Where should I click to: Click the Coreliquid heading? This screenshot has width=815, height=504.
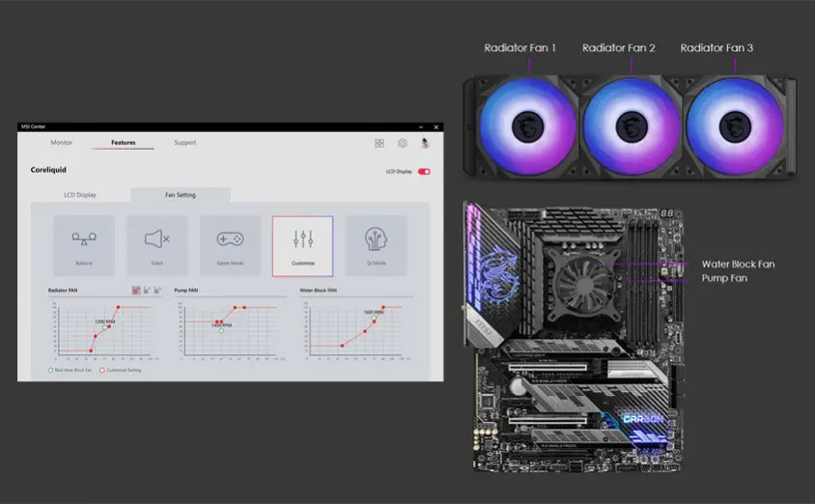[x=48, y=170]
